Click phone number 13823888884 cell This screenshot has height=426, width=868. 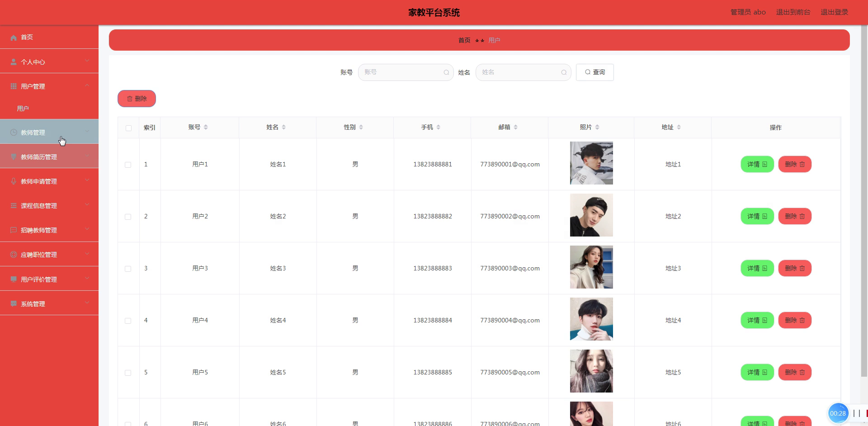coord(433,320)
